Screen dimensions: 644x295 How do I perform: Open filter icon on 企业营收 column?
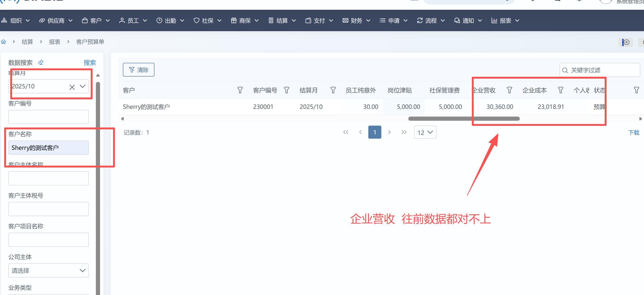click(x=509, y=90)
